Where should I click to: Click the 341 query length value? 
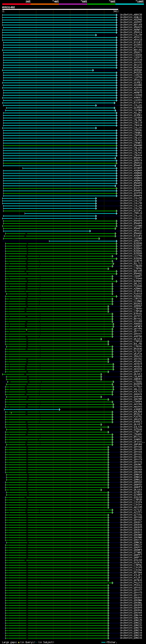tap(115, 11)
